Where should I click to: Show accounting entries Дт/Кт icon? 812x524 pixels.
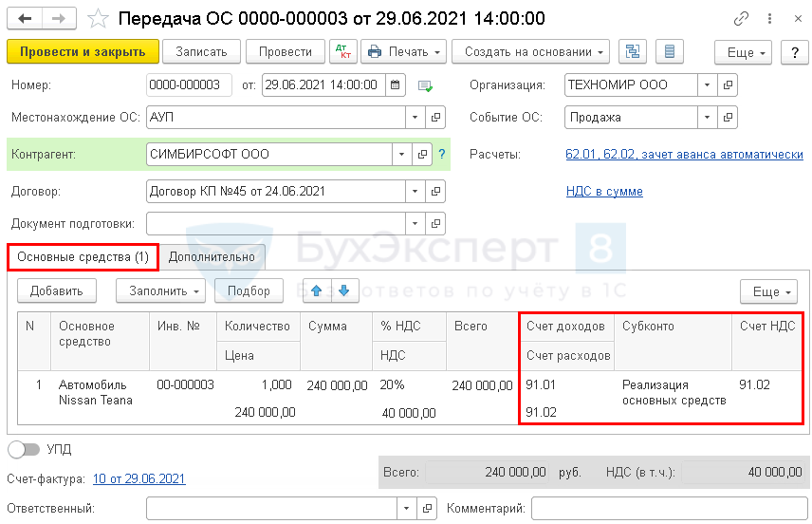tap(341, 52)
